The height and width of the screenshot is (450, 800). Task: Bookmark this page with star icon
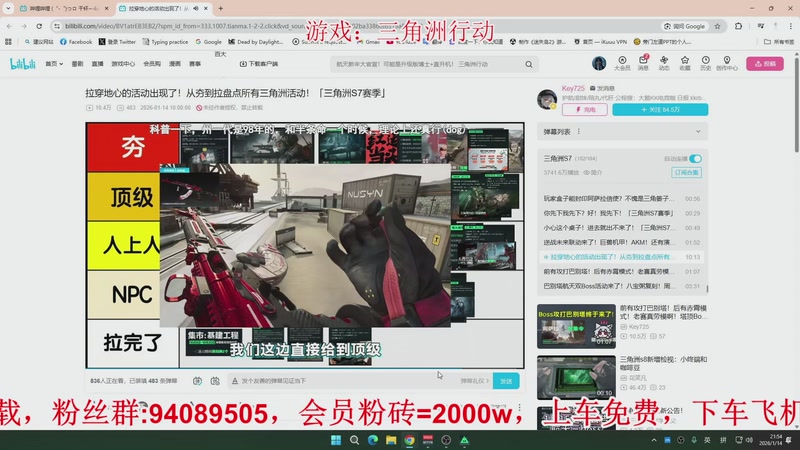click(717, 26)
